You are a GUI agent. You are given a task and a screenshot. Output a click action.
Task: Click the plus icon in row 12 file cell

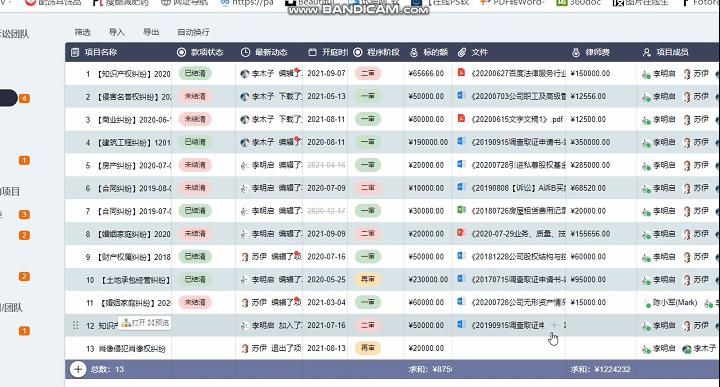[554, 325]
